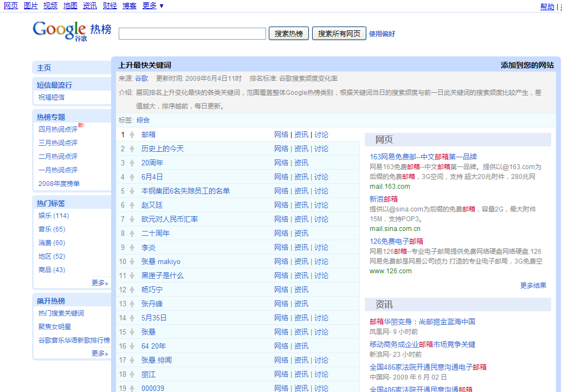Screen dimensions: 562x392
Task: Open news item 全国486家法院开通民意沟通电子邮箱
Action: (428, 367)
